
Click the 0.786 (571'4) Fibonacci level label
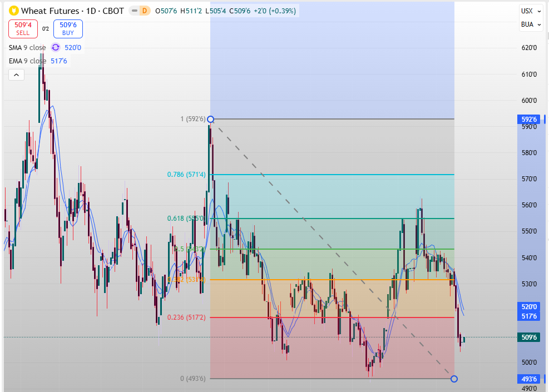click(x=186, y=175)
